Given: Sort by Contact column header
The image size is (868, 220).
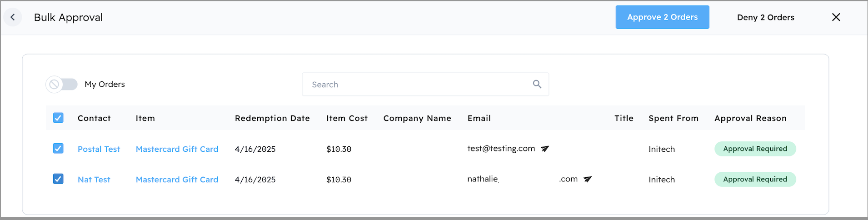Looking at the screenshot, I should pos(94,118).
